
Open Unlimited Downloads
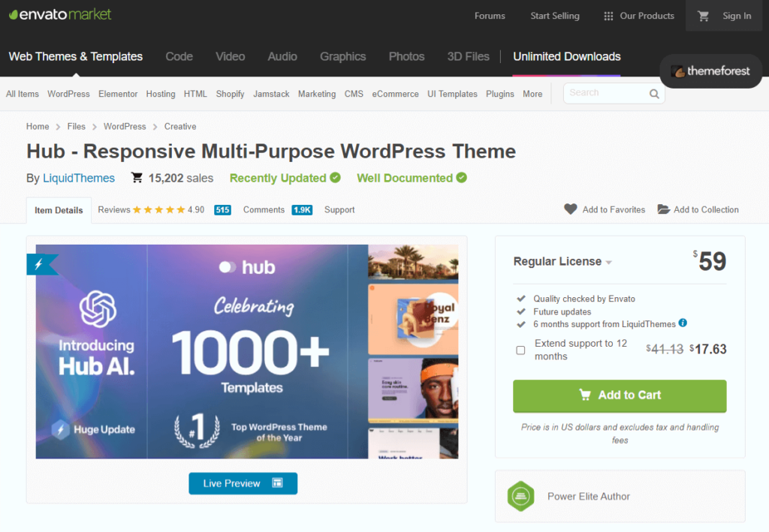(x=567, y=56)
